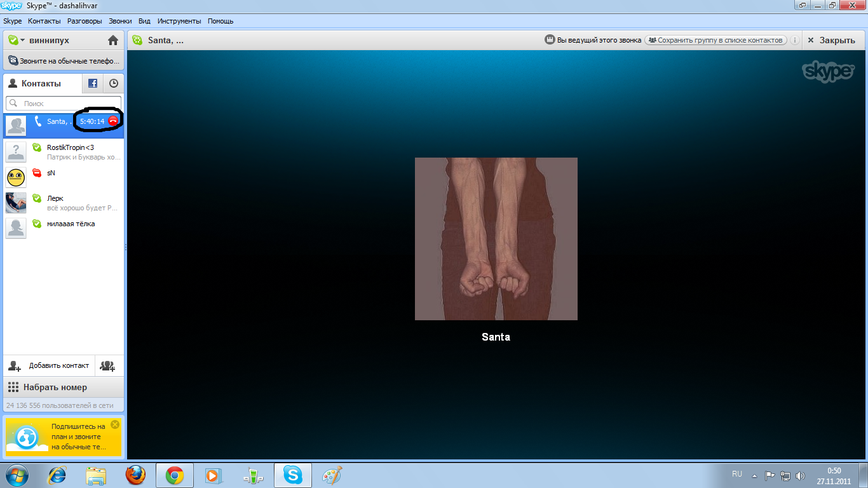Open Windows Media Player from the taskbar
868x488 pixels.
pyautogui.click(x=214, y=475)
